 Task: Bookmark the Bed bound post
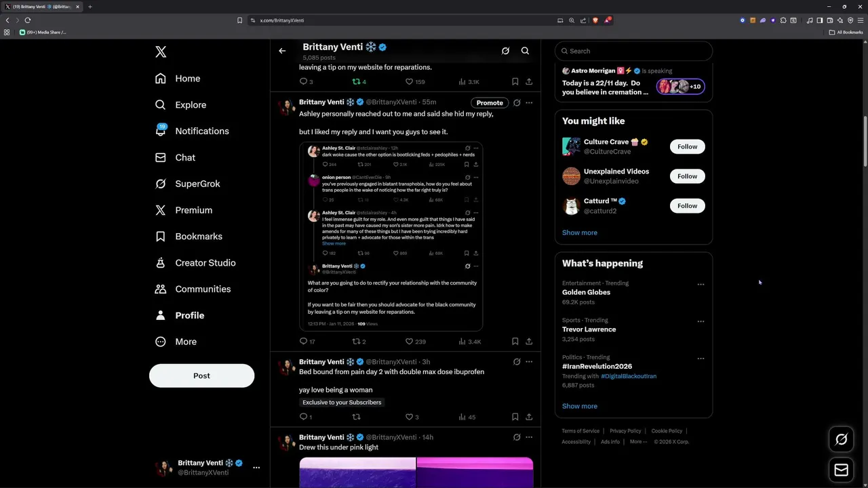(x=515, y=417)
